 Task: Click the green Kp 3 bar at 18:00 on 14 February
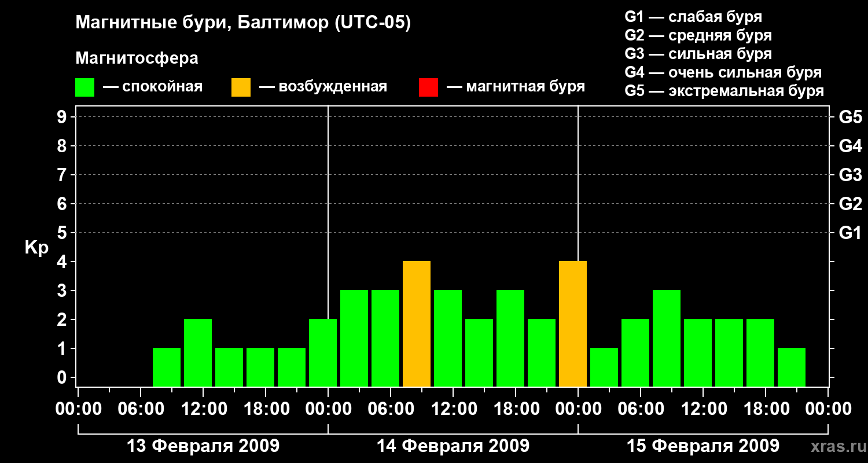(x=510, y=339)
